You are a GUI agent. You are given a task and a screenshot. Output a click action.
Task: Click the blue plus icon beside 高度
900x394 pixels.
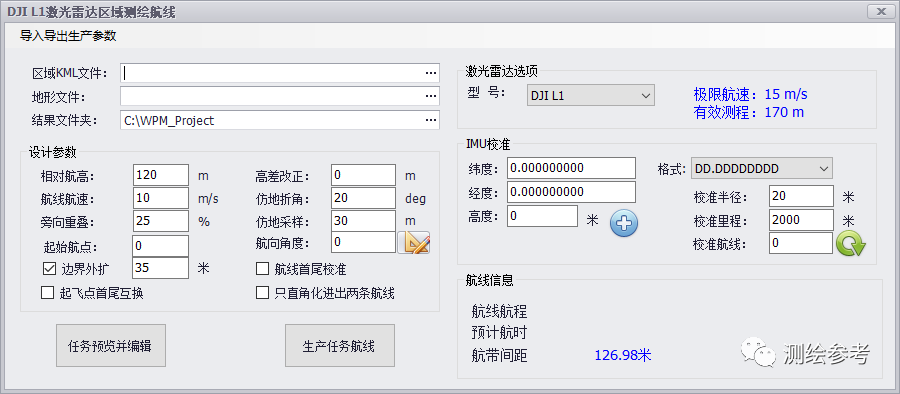[624, 223]
